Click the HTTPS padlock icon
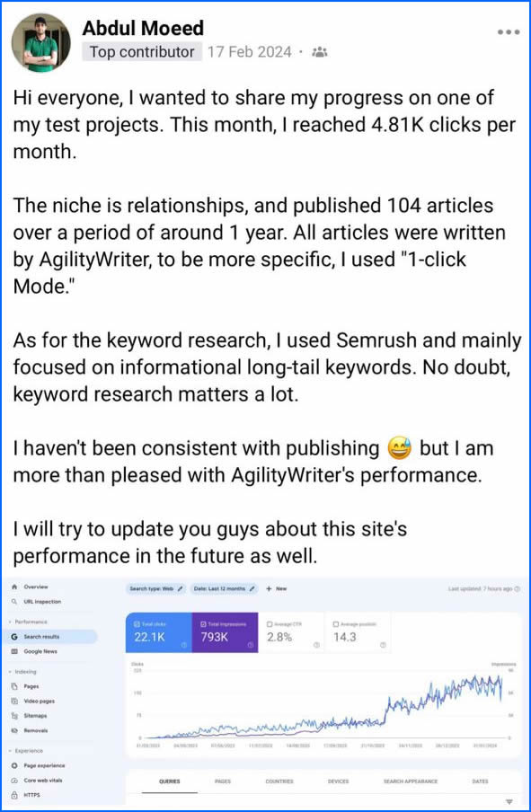531x812 pixels. click(13, 795)
